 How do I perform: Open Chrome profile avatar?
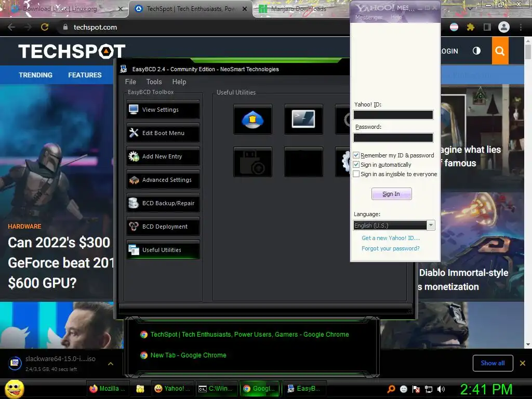pos(504,27)
